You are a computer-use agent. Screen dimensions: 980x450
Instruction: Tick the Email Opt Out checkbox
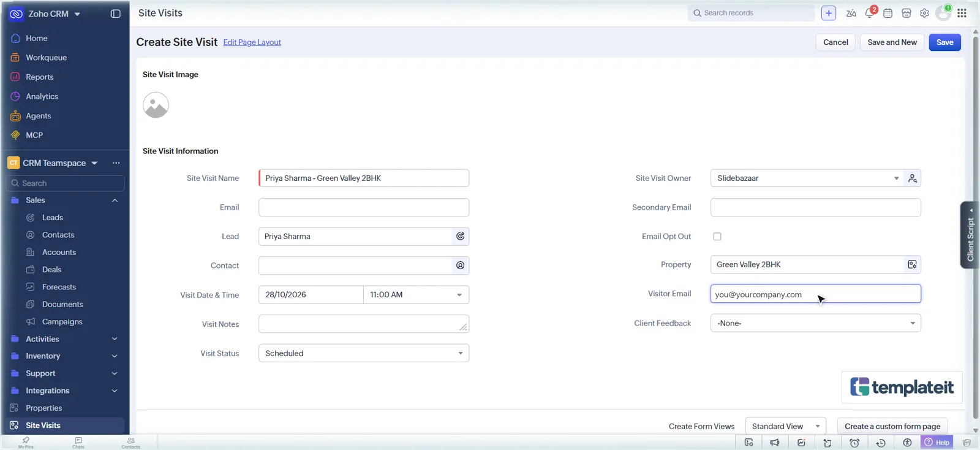717,237
